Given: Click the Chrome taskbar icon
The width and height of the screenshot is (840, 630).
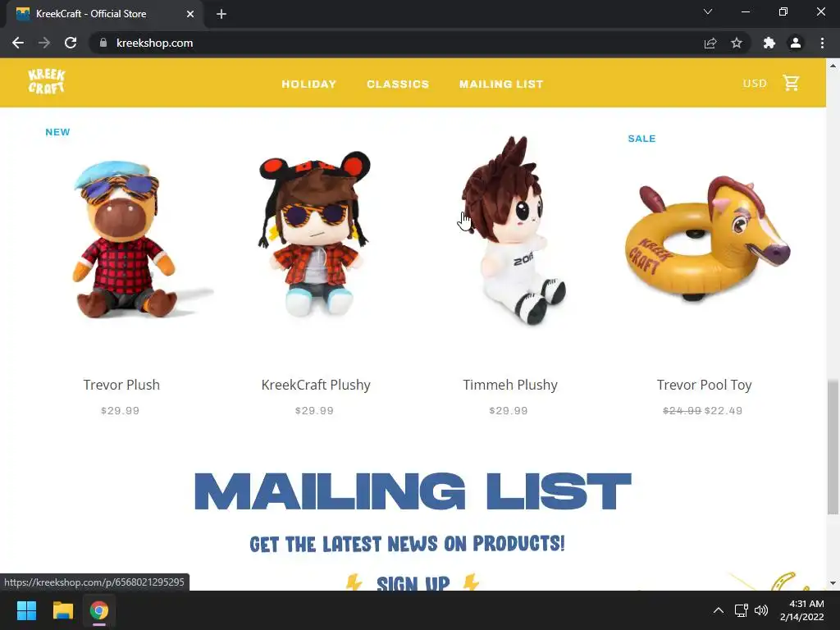Looking at the screenshot, I should click(x=99, y=610).
